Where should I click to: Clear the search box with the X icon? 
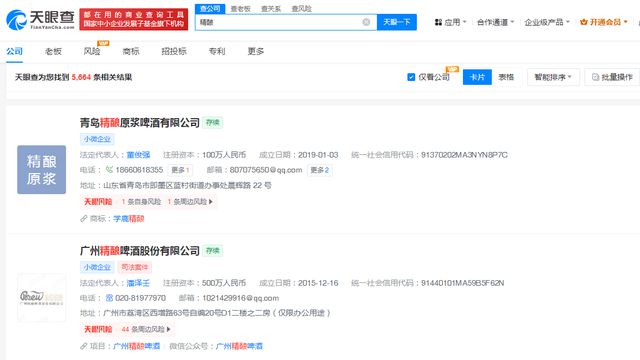[366, 22]
